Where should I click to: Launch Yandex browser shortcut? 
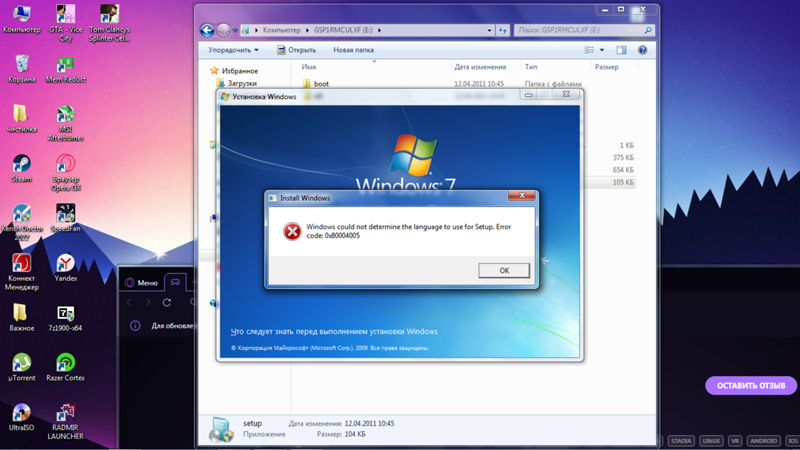[65, 268]
